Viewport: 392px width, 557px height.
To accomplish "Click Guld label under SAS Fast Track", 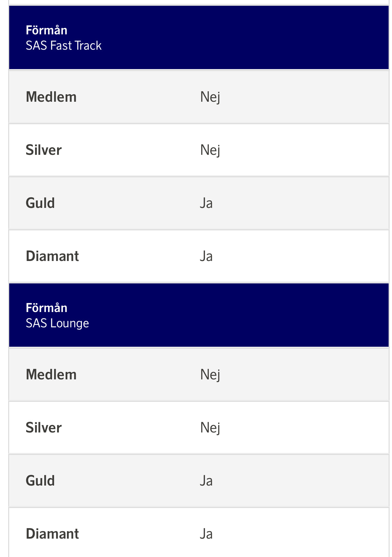I will pyautogui.click(x=40, y=203).
